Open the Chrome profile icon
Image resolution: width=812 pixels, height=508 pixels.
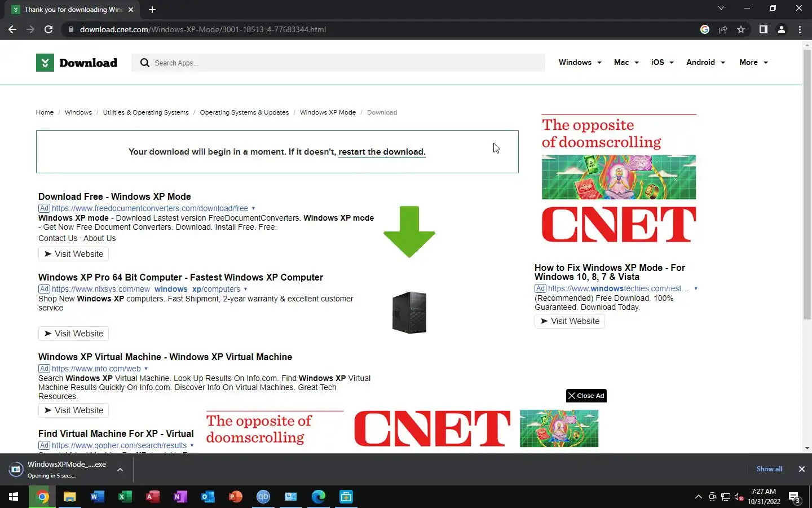782,29
